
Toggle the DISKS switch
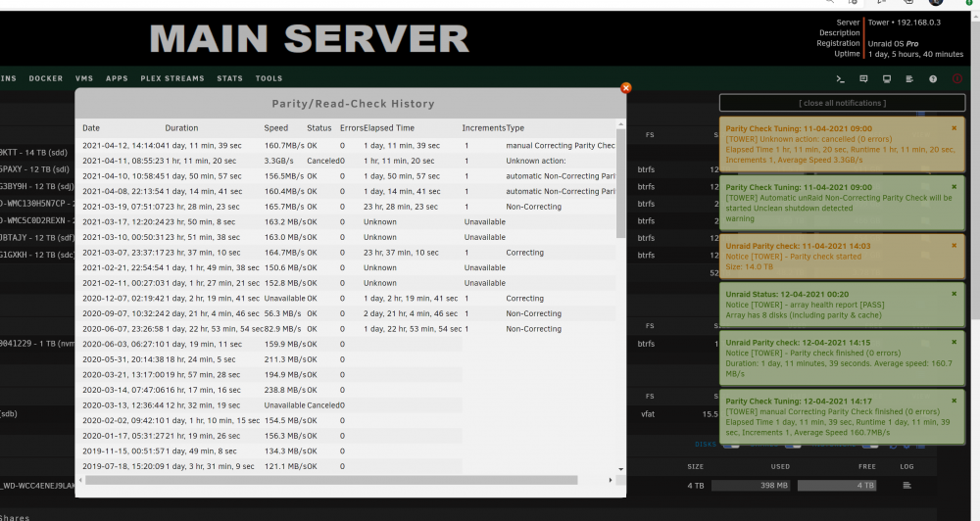pyautogui.click(x=731, y=445)
